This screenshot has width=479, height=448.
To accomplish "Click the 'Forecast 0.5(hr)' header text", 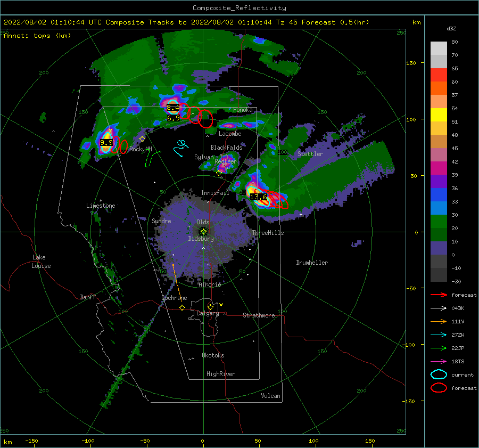I will (x=335, y=22).
